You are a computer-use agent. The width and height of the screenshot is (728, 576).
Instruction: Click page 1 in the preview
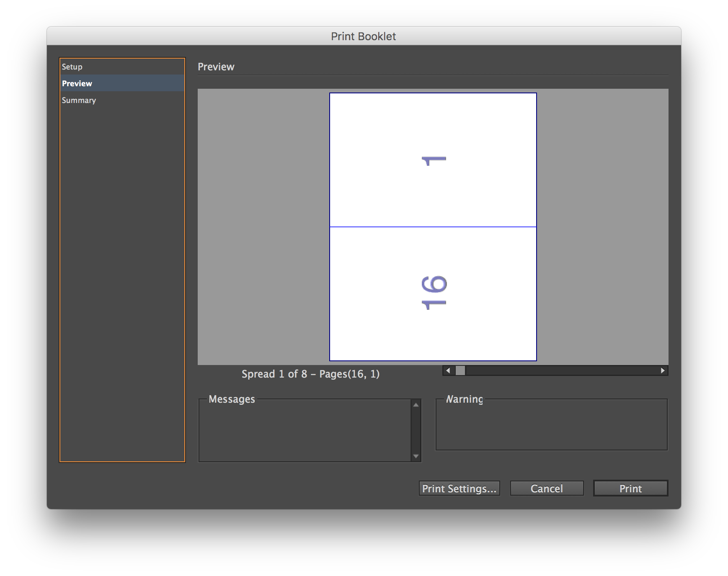click(x=433, y=160)
